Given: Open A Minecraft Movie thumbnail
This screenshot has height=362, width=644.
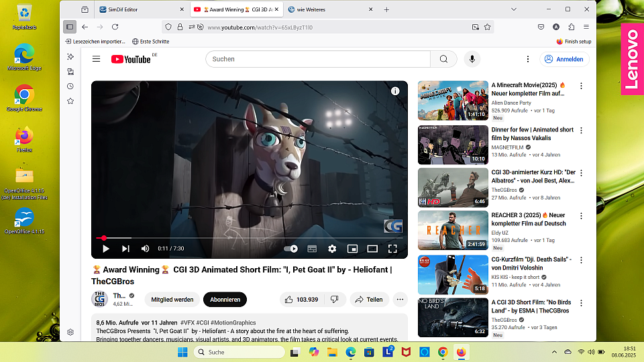Looking at the screenshot, I should pyautogui.click(x=453, y=101).
